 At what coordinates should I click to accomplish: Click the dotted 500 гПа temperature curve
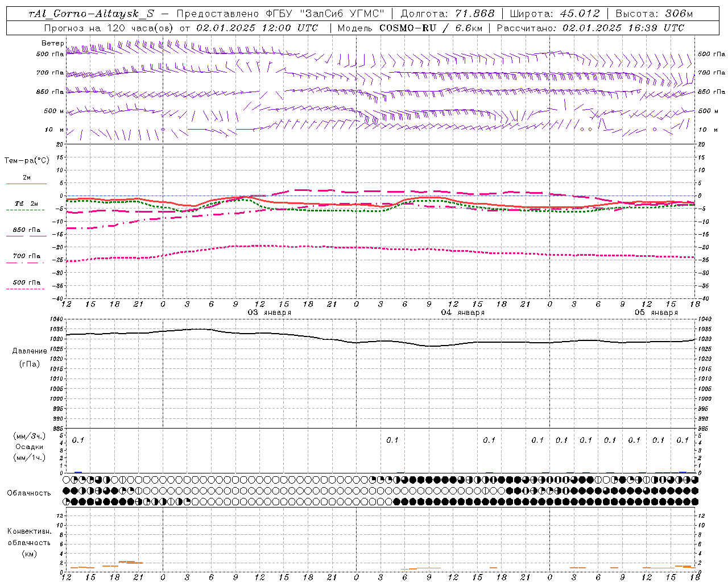point(381,248)
